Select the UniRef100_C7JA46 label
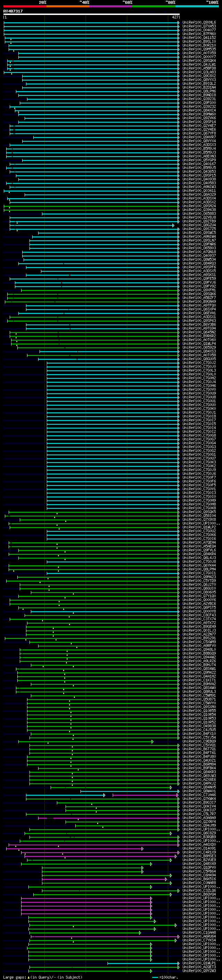The image size is (222, 980). pos(199,795)
